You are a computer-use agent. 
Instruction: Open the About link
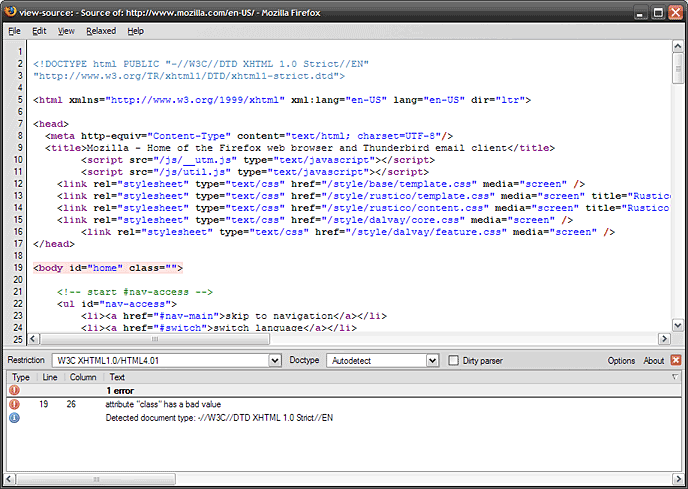(x=654, y=361)
